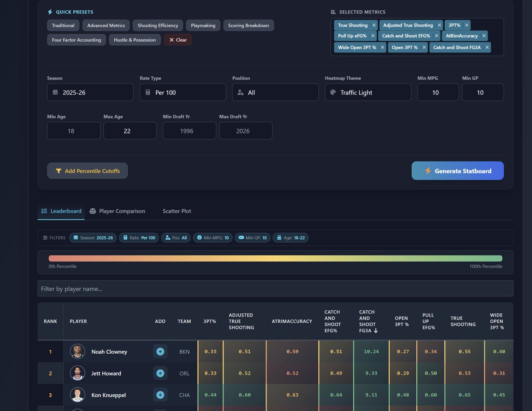Open the Heatmap Theme dropdown
The width and height of the screenshot is (532, 411).
[x=368, y=92]
